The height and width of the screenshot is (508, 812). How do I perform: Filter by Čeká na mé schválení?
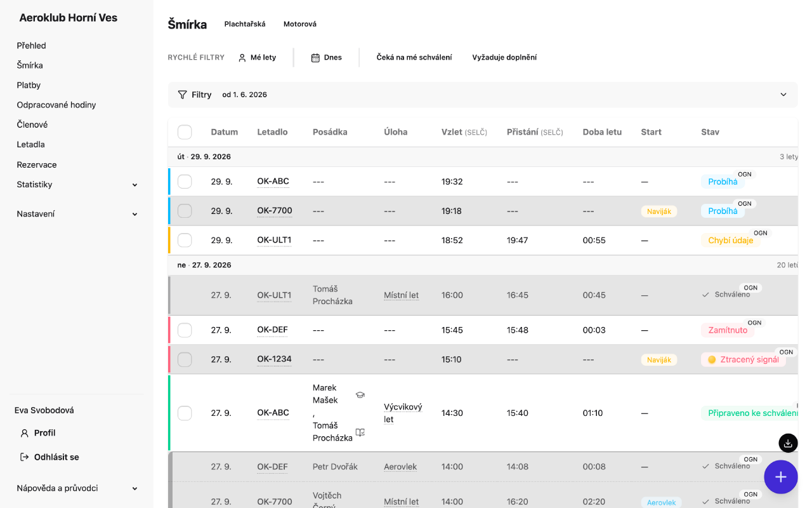[414, 58]
